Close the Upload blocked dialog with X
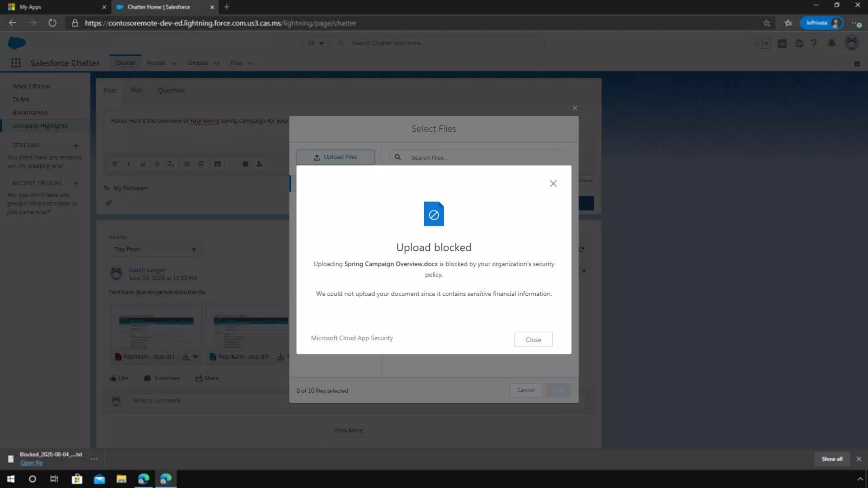 (553, 183)
